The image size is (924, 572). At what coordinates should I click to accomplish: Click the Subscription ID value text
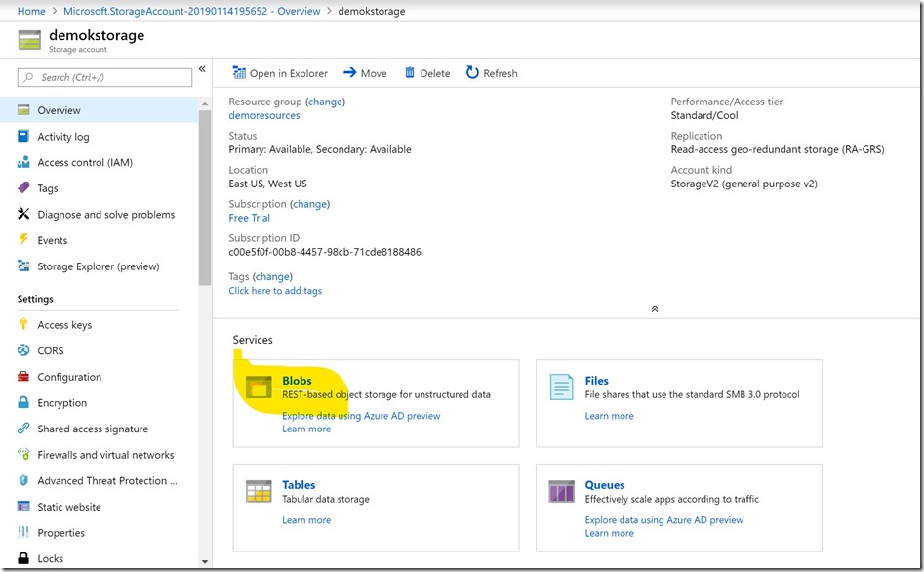tap(325, 252)
